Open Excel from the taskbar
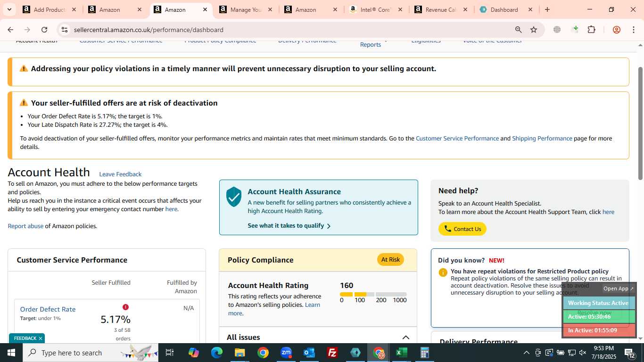This screenshot has height=362, width=644. pos(402,353)
